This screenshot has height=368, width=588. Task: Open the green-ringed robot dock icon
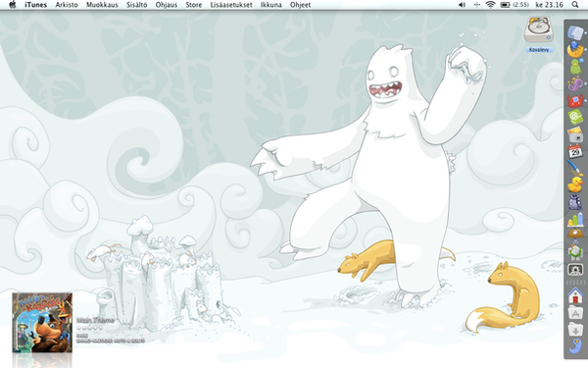tap(575, 251)
